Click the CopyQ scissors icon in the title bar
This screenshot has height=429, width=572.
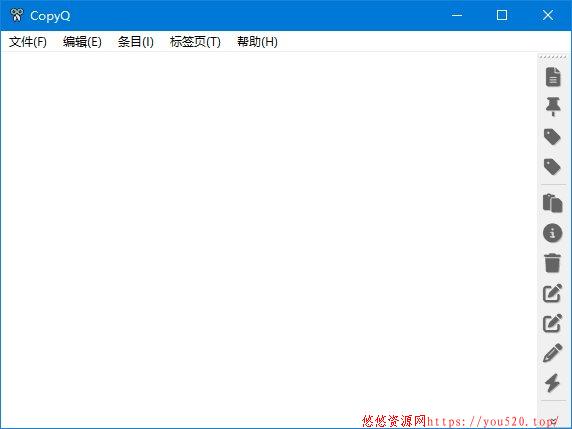point(17,15)
